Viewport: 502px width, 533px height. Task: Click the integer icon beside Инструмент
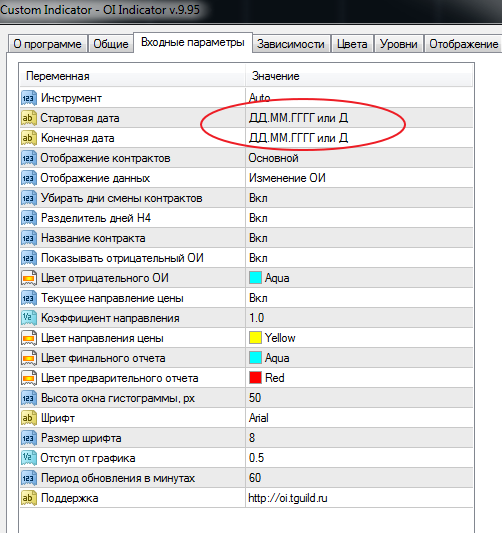click(x=29, y=98)
